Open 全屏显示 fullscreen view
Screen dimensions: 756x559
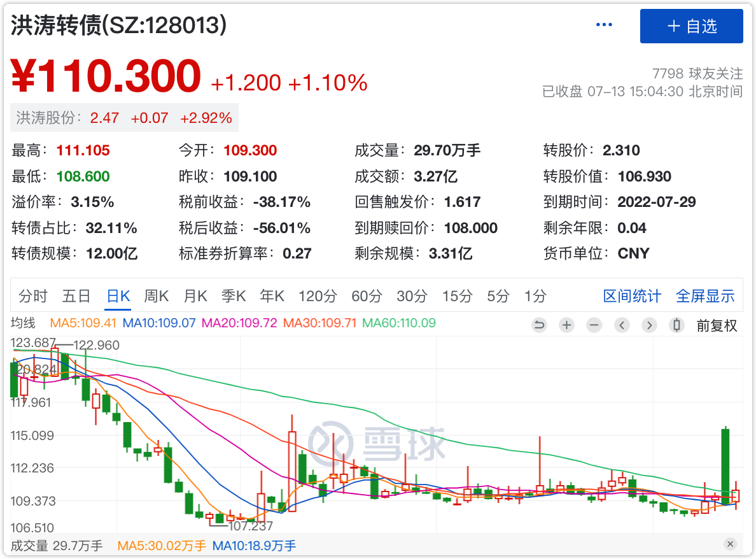click(x=705, y=296)
